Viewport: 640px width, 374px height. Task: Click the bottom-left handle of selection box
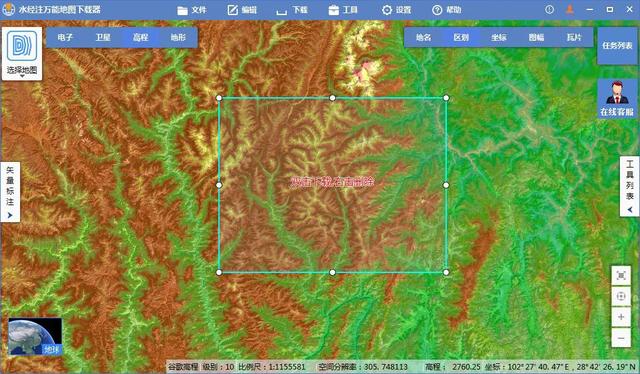219,272
